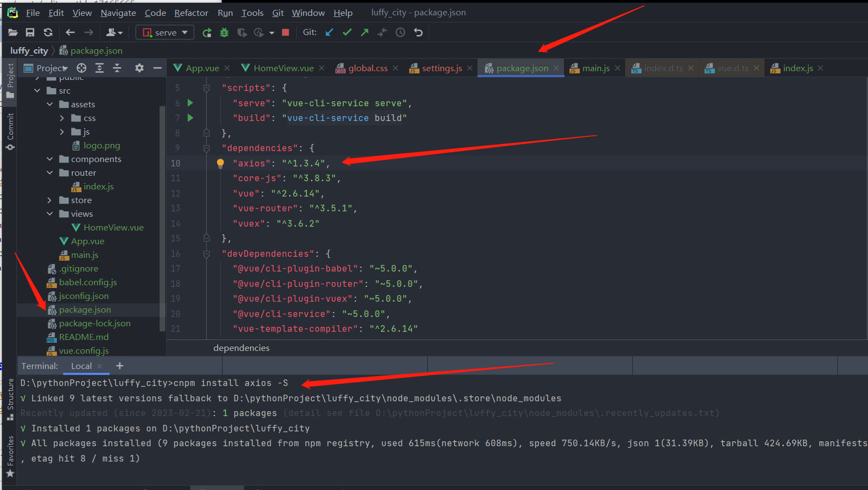The image size is (868, 490).
Task: Switch to the global.css editor tab
Action: click(x=368, y=68)
